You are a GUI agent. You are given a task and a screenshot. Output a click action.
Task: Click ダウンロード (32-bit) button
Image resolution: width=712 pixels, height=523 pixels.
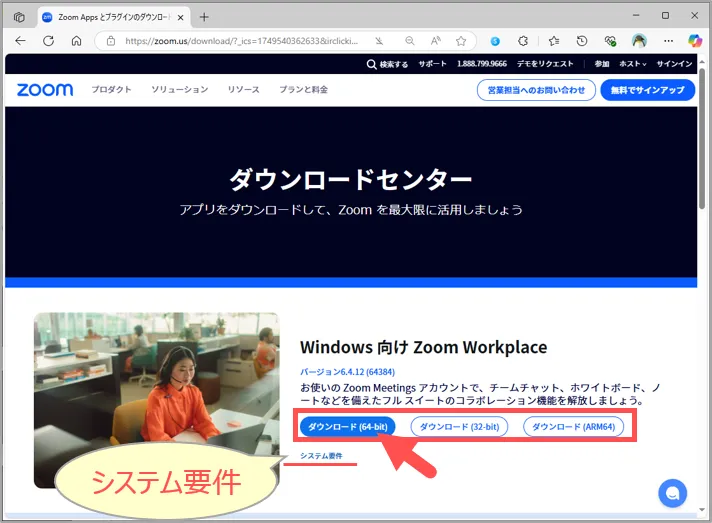click(x=459, y=426)
